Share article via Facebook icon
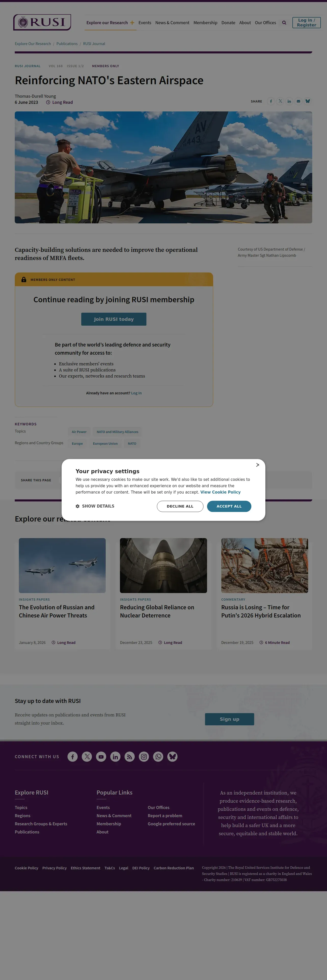This screenshot has height=980, width=327. [271, 101]
